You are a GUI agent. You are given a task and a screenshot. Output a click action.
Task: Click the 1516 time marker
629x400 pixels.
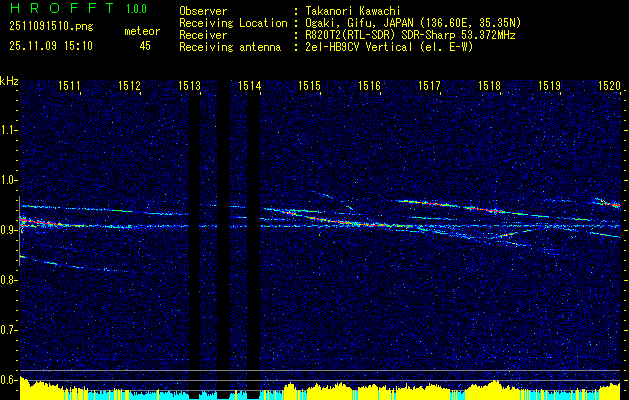(x=369, y=85)
